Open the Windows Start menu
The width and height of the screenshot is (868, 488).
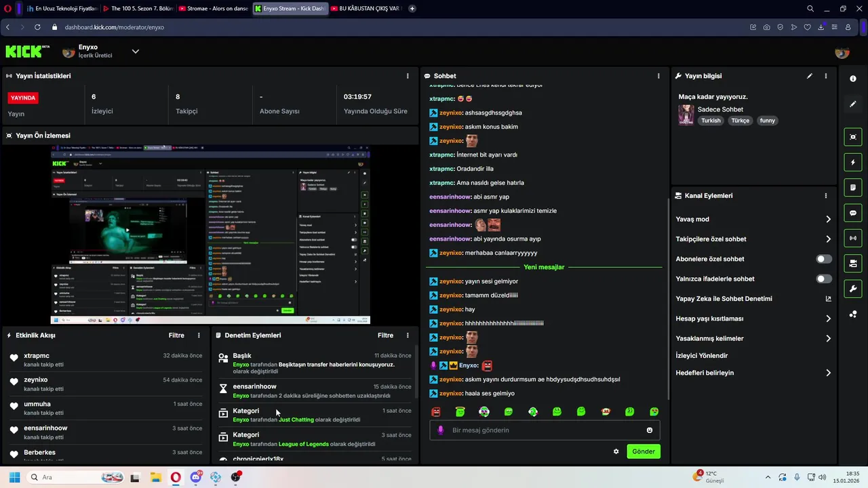14,477
